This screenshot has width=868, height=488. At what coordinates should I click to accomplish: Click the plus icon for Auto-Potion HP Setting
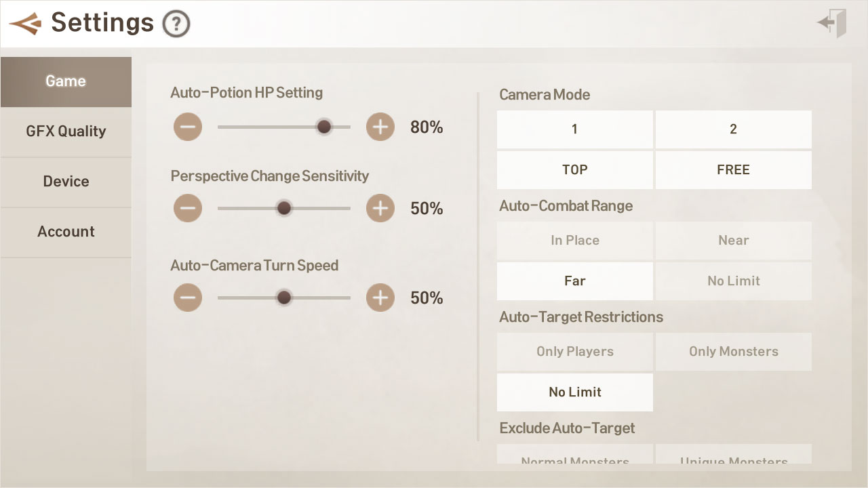(380, 126)
